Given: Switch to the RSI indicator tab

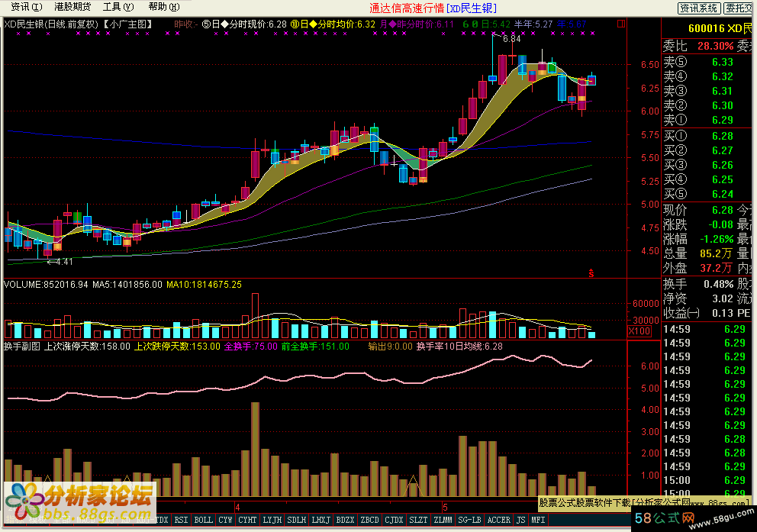Looking at the screenshot, I should pos(181,520).
